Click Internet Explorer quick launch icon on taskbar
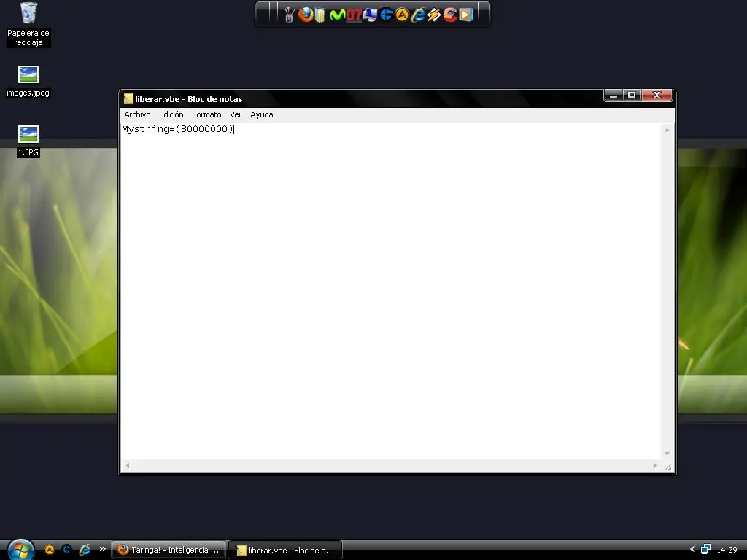Viewport: 747px width, 560px height. 85,550
